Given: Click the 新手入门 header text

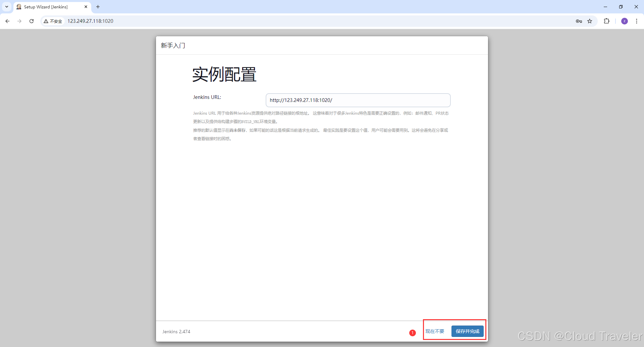Looking at the screenshot, I should 173,46.
